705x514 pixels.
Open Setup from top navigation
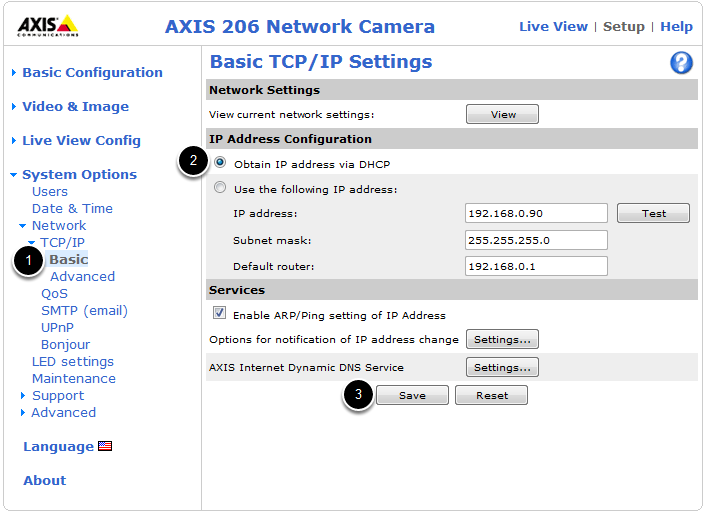[624, 27]
